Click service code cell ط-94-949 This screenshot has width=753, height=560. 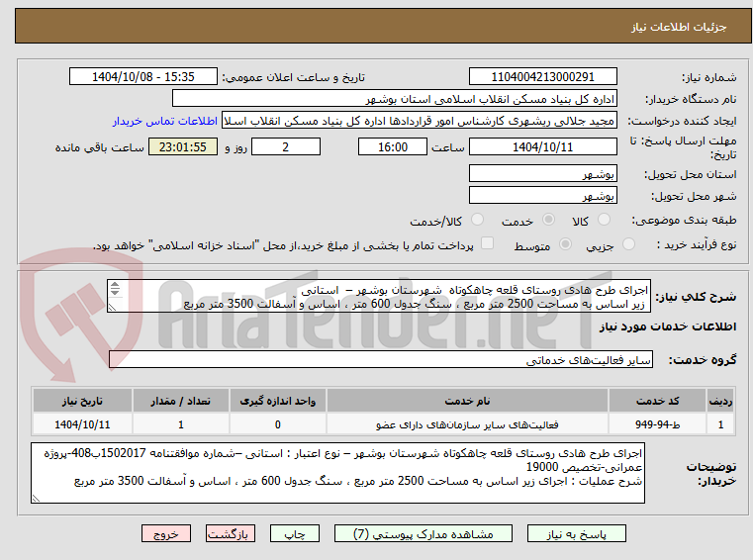pos(657,424)
